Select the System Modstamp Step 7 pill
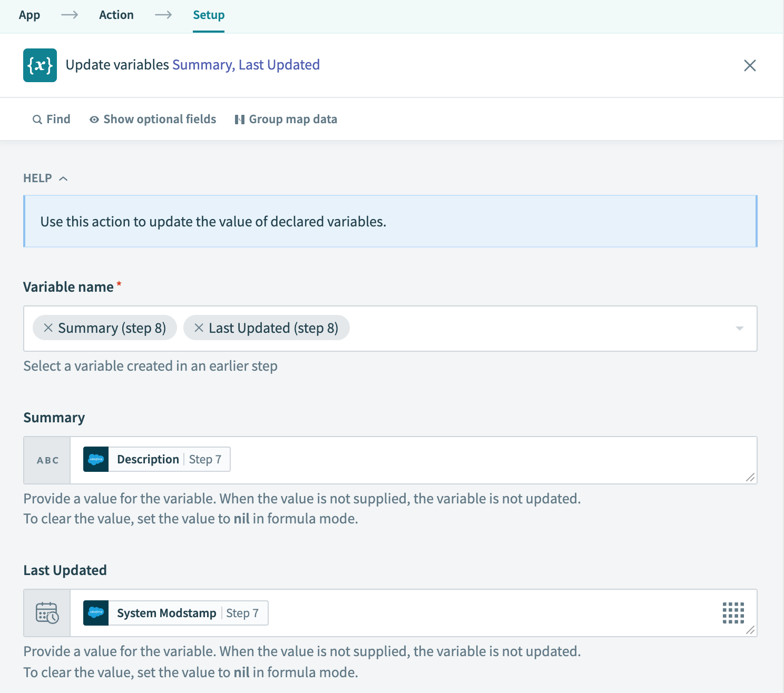 [176, 613]
